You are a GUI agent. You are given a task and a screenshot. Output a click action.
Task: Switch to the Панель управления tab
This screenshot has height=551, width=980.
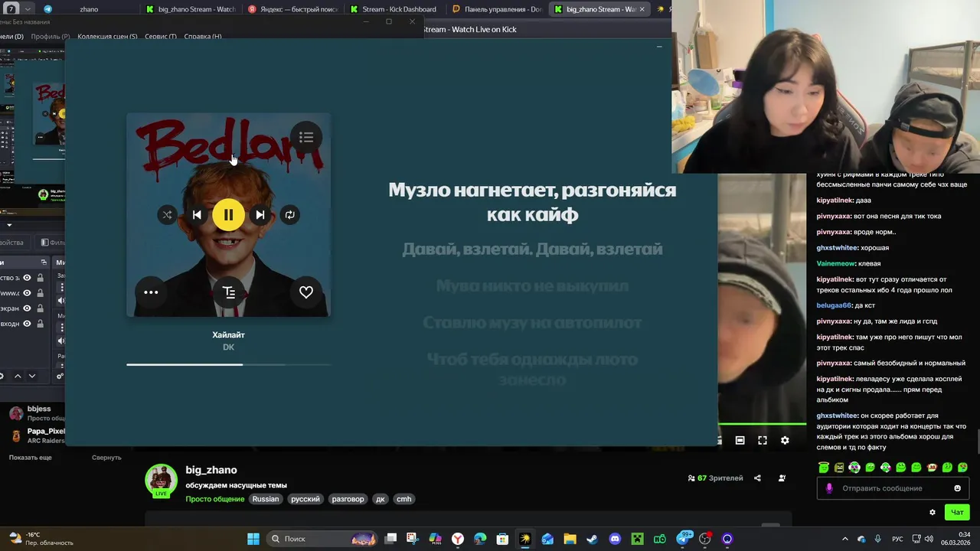498,9
